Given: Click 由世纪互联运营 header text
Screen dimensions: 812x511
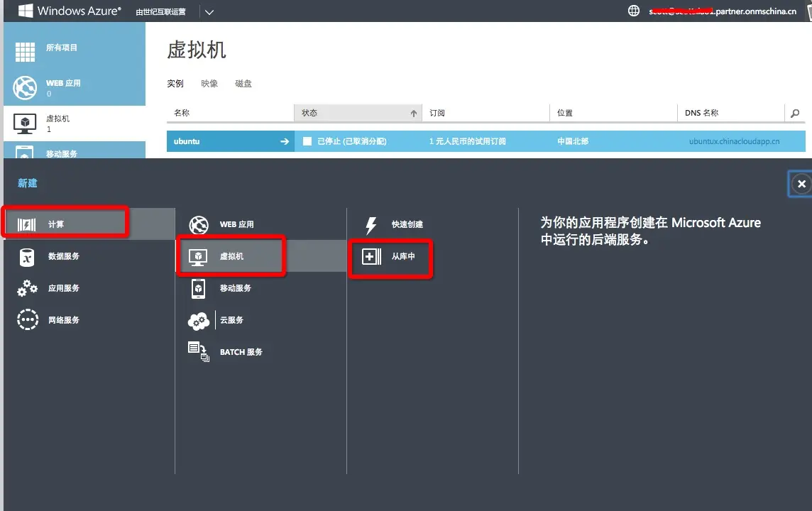Looking at the screenshot, I should pos(160,12).
